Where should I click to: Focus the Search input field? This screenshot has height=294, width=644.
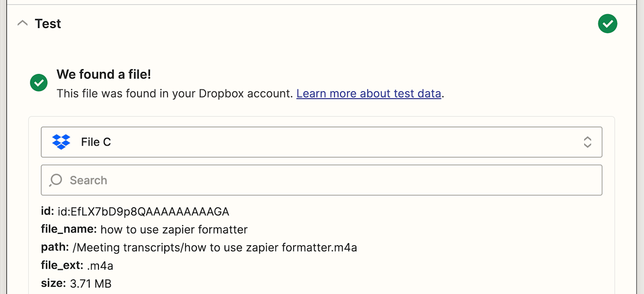pyautogui.click(x=321, y=180)
